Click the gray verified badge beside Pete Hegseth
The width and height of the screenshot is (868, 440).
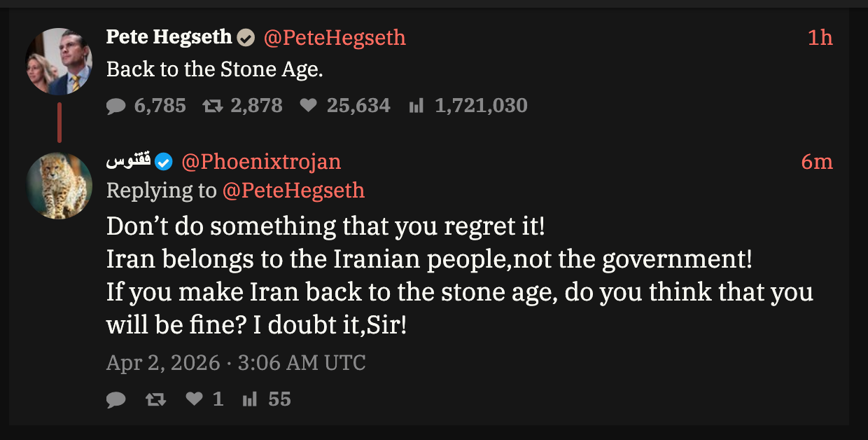coord(246,38)
